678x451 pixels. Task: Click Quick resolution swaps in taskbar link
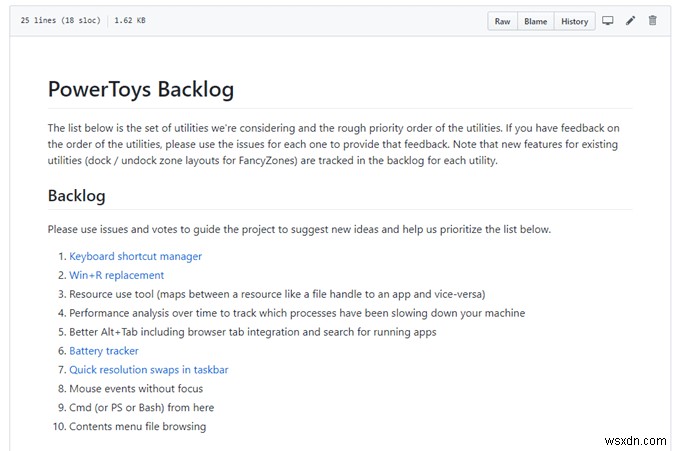148,370
